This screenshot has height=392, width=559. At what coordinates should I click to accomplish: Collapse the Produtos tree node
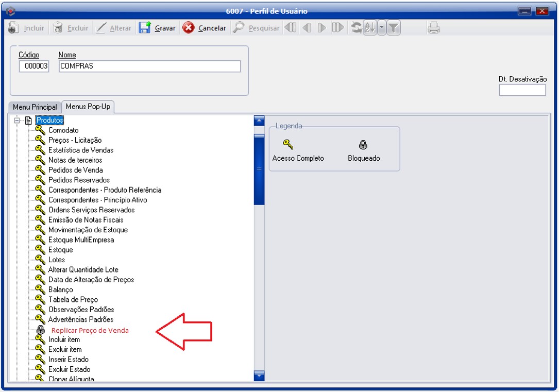coord(17,121)
